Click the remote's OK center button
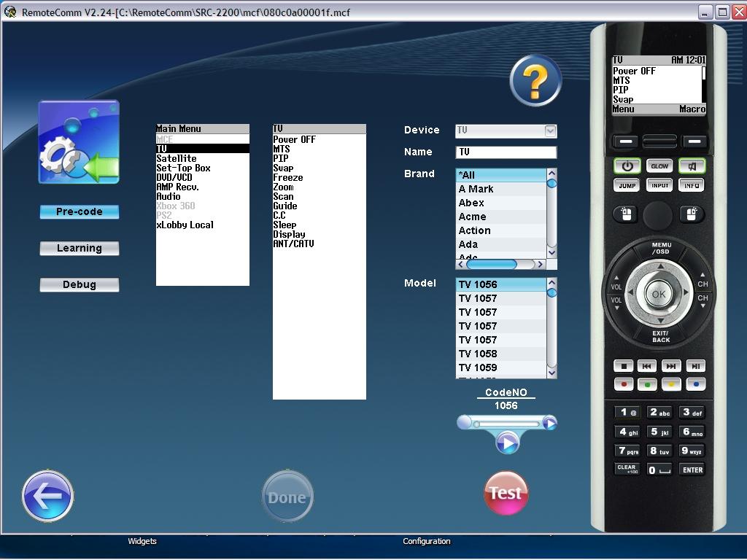The image size is (747, 560). point(659,295)
